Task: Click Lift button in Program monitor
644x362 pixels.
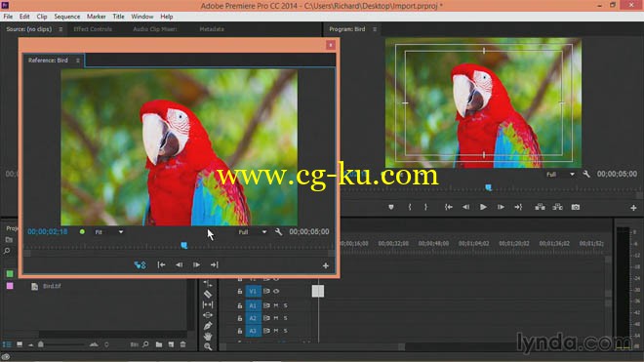Action: coord(540,207)
